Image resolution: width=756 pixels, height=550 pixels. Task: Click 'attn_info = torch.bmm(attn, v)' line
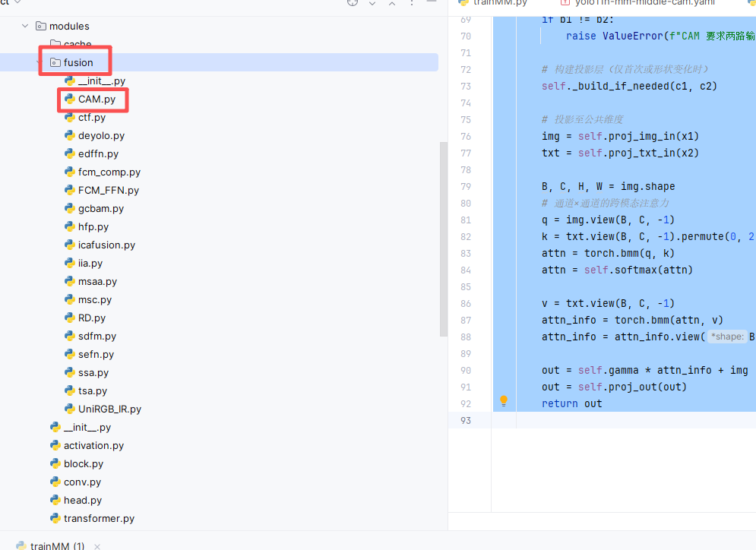tap(633, 320)
